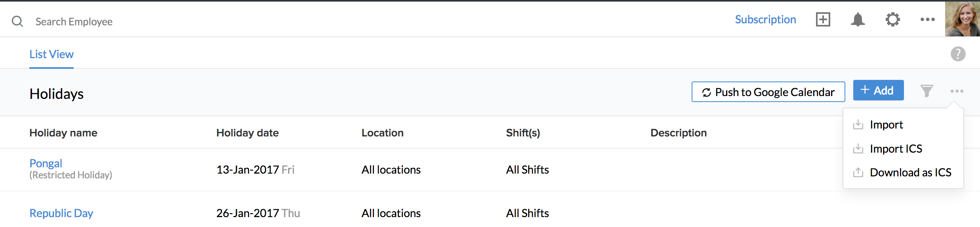Open the Republic Day holiday link
Screen dimensions: 980x227
pos(61,213)
